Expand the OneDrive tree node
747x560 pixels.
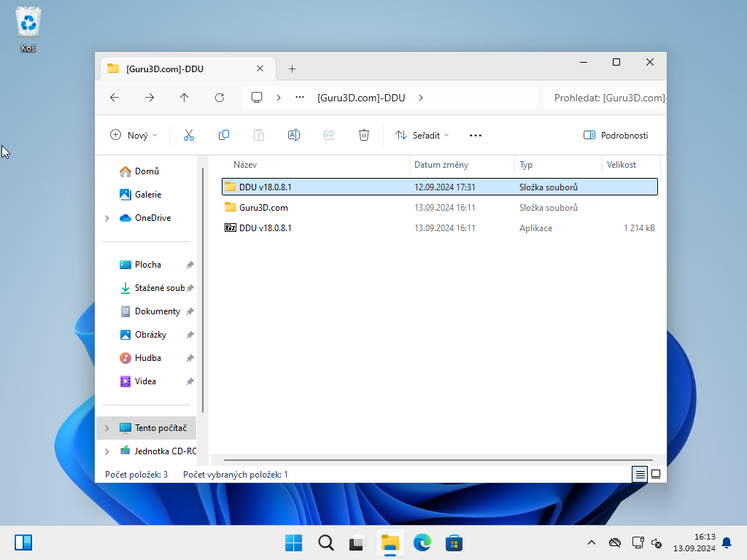(x=107, y=218)
